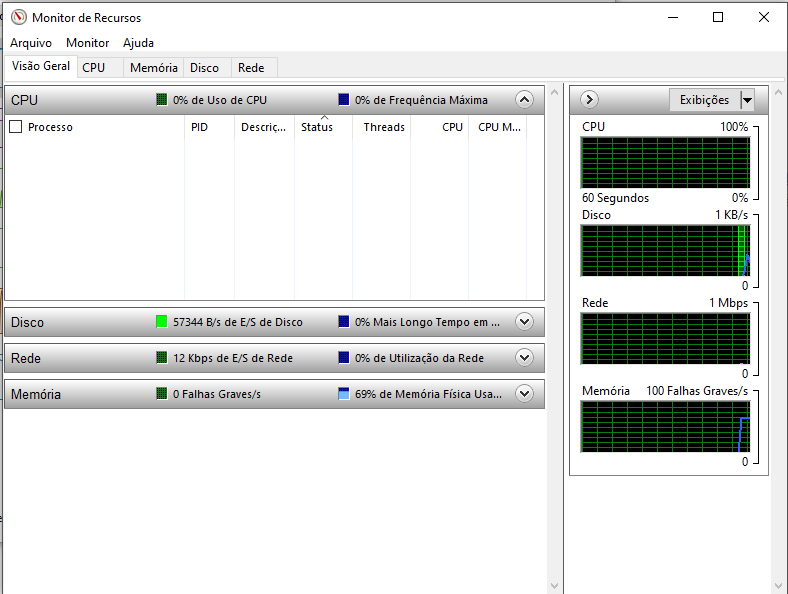Click '12 Kbps de E/S de Rede'
This screenshot has height=594, width=788.
point(233,358)
